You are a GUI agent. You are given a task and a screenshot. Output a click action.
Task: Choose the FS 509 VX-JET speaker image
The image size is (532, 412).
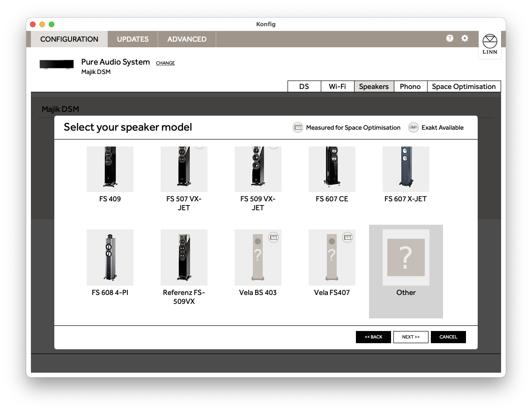coord(258,169)
